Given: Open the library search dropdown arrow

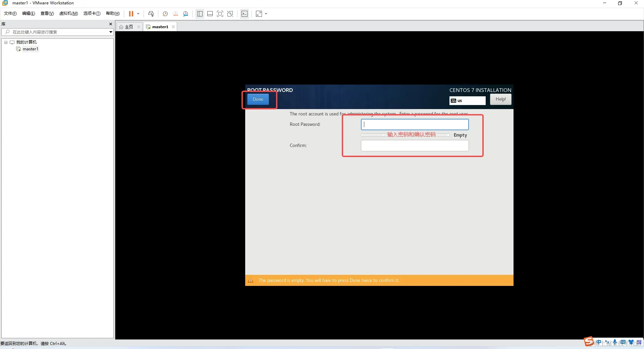Looking at the screenshot, I should point(111,32).
